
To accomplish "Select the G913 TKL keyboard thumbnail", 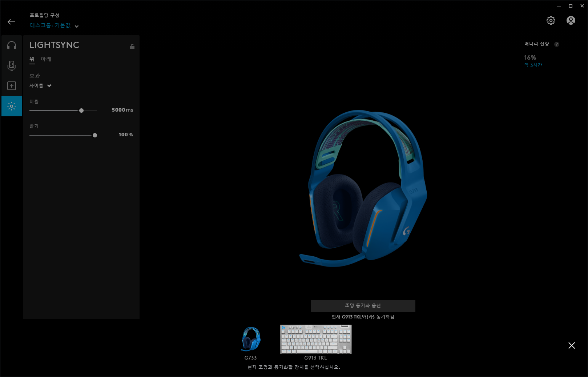I will coord(315,339).
